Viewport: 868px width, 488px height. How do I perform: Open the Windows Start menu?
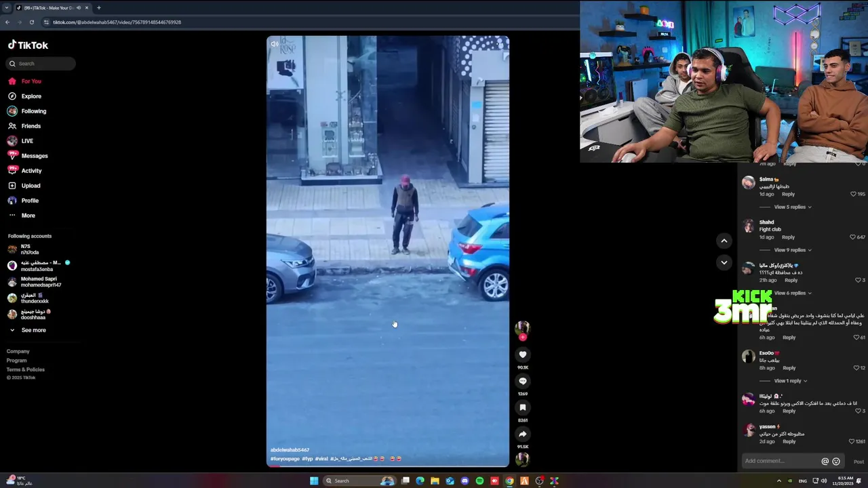[314, 481]
